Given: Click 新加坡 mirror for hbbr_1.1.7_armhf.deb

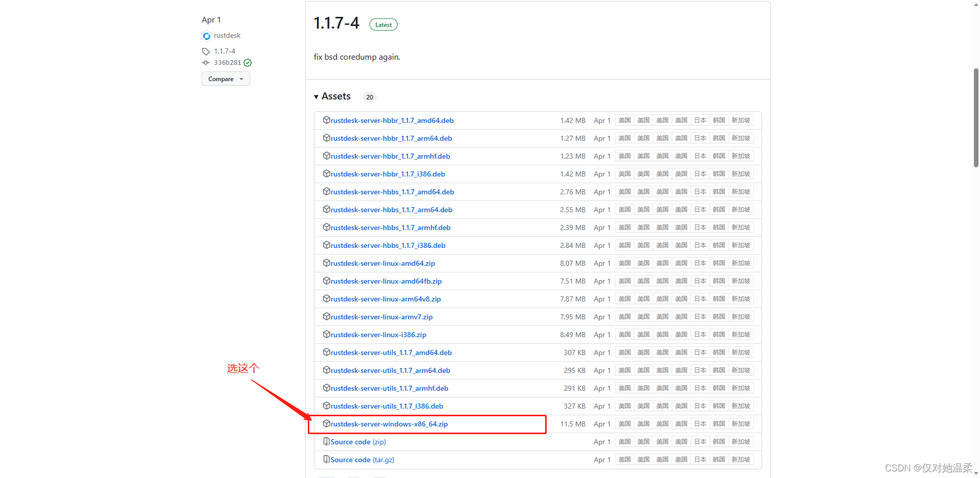Looking at the screenshot, I should (741, 156).
